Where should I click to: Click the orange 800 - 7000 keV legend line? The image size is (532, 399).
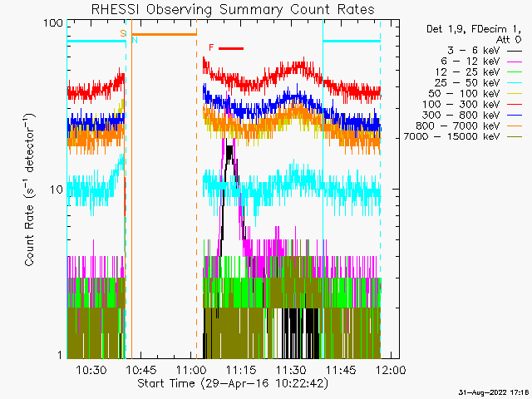tap(515, 127)
